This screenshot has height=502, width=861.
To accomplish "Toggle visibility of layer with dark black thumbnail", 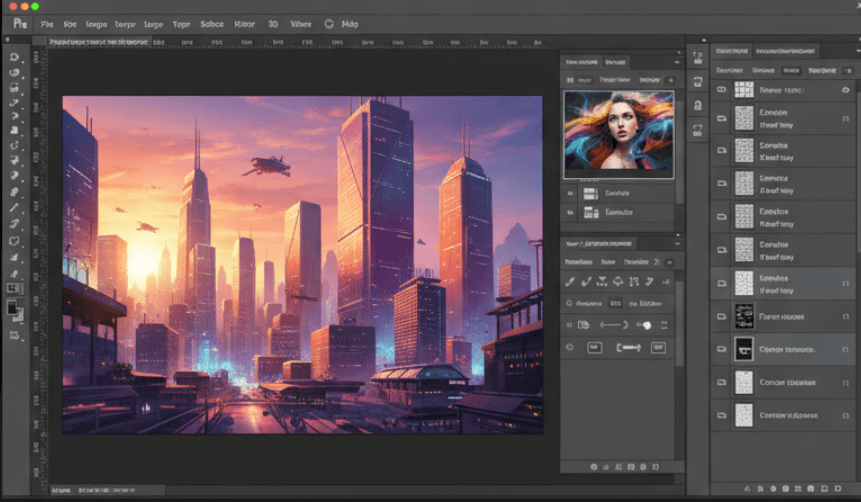I will [722, 349].
